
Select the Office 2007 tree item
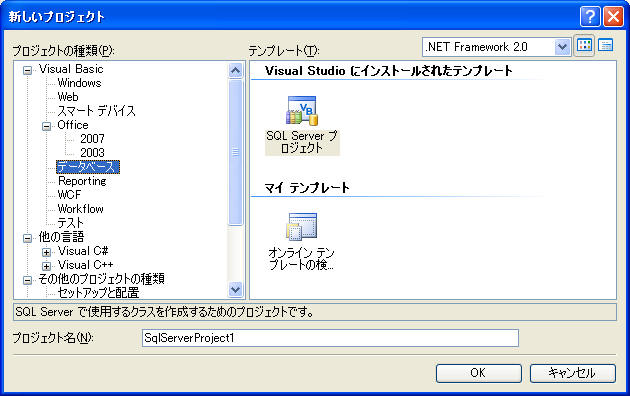92,139
